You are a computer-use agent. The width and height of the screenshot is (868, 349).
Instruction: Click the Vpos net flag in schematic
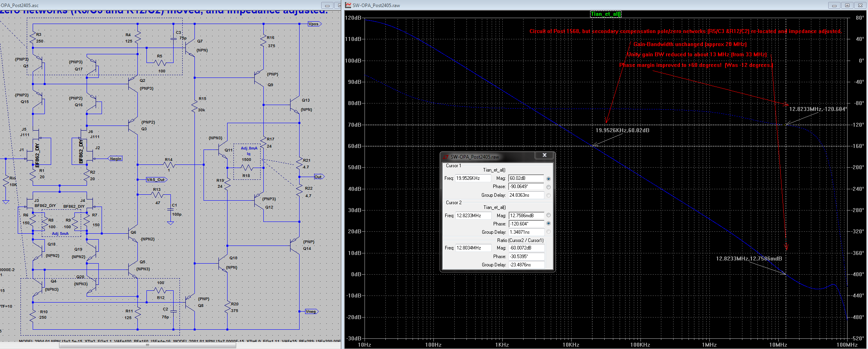pyautogui.click(x=314, y=24)
